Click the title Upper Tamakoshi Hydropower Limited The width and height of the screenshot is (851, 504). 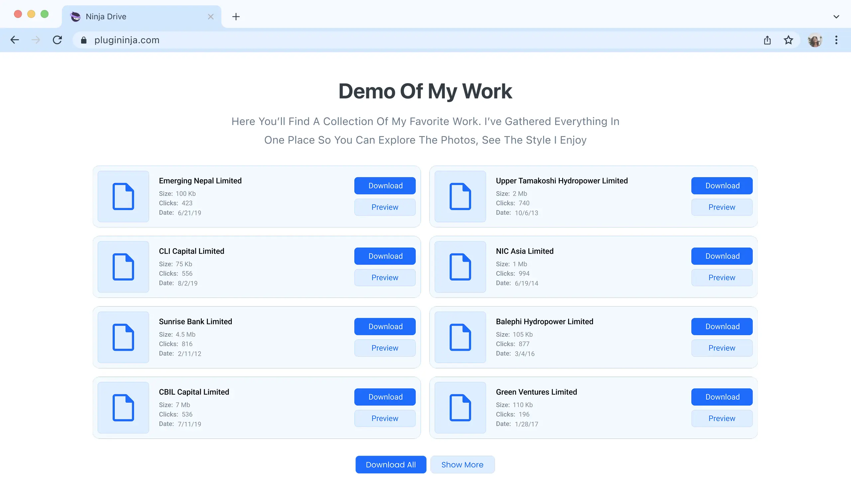561,181
